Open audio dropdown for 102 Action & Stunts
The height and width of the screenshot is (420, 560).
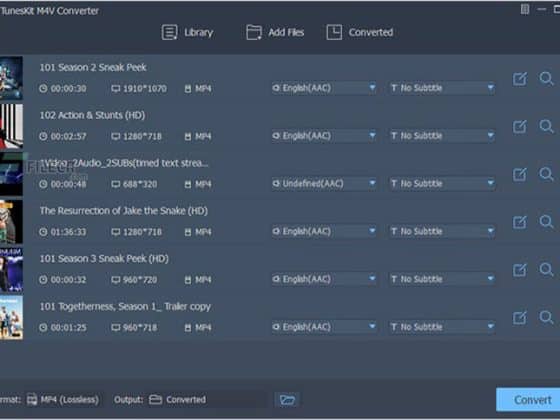coord(324,136)
